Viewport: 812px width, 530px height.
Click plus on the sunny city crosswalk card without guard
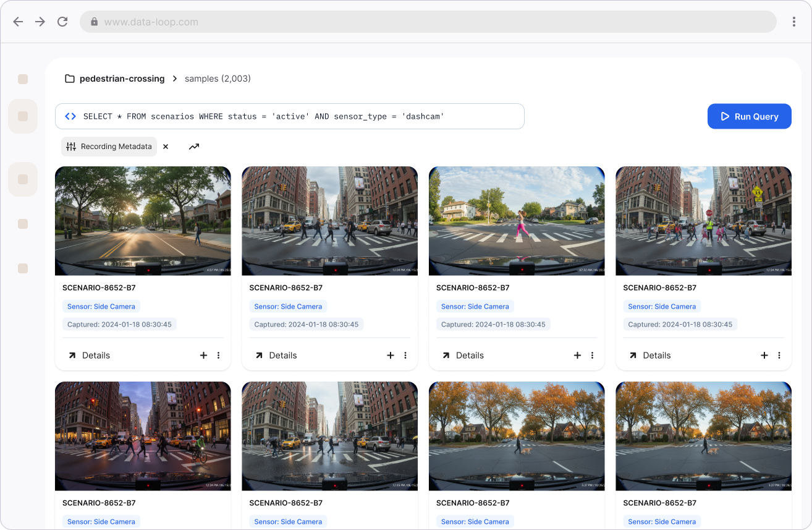click(x=391, y=356)
